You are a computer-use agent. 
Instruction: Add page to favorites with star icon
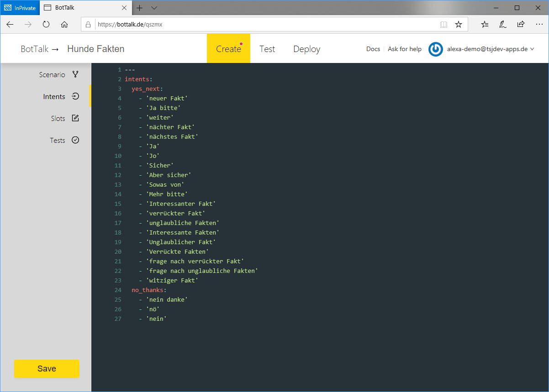[x=459, y=25]
